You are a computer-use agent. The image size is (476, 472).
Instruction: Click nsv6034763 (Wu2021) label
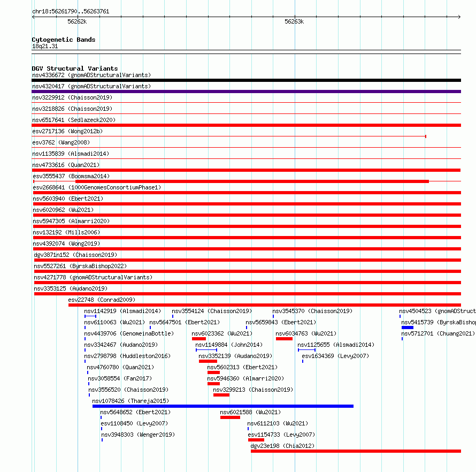[306, 333]
